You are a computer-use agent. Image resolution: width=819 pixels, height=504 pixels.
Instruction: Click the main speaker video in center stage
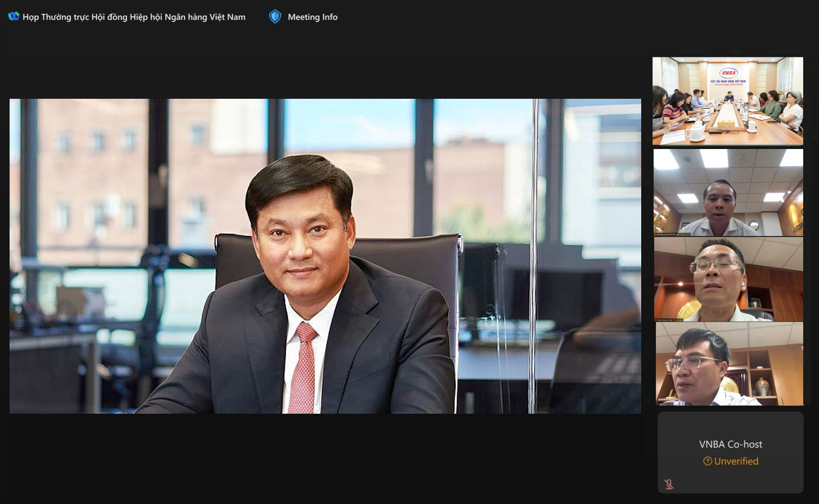(325, 256)
